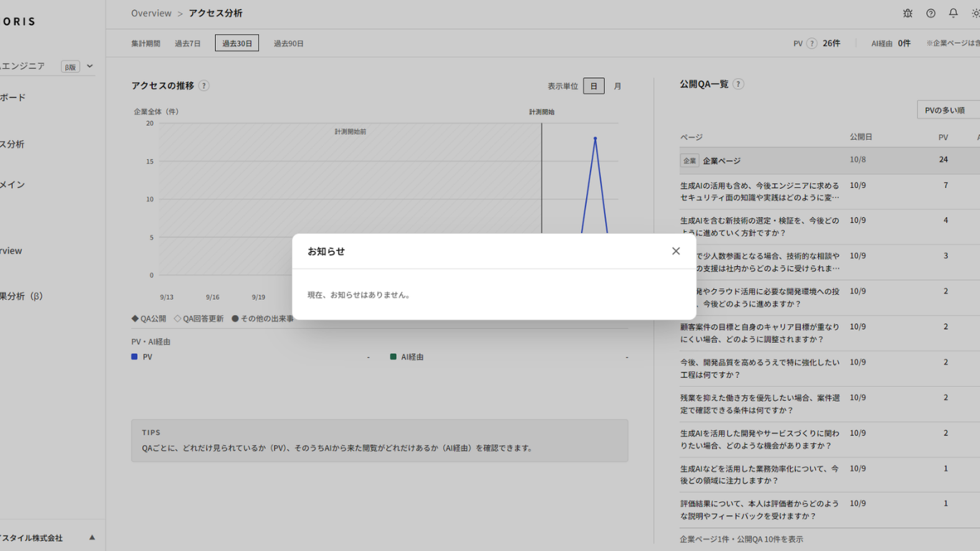Click the PV help question icon
980x551 pixels.
pyautogui.click(x=811, y=43)
